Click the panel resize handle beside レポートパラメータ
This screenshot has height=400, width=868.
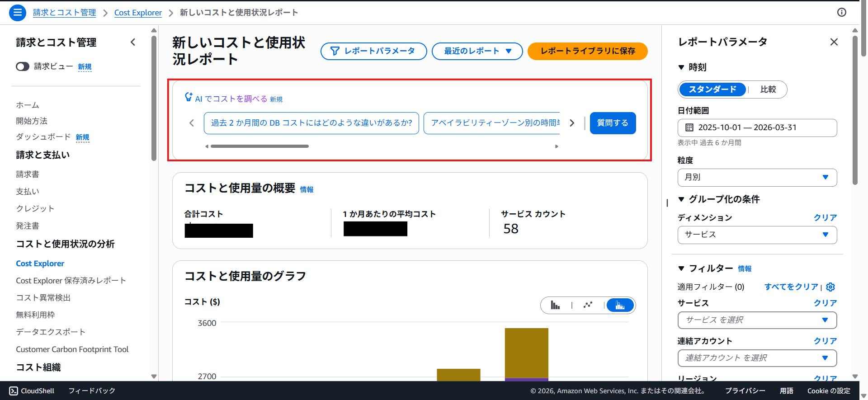[x=667, y=203]
